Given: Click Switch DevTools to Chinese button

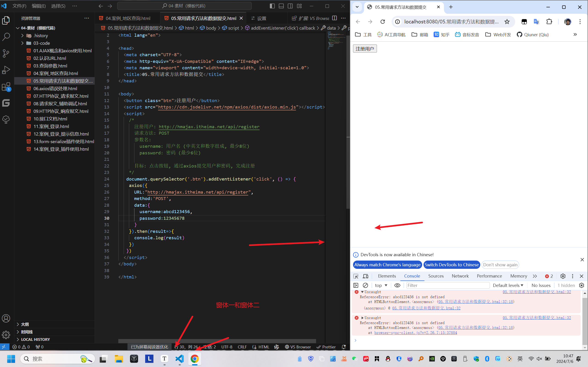Looking at the screenshot, I should pos(452,264).
